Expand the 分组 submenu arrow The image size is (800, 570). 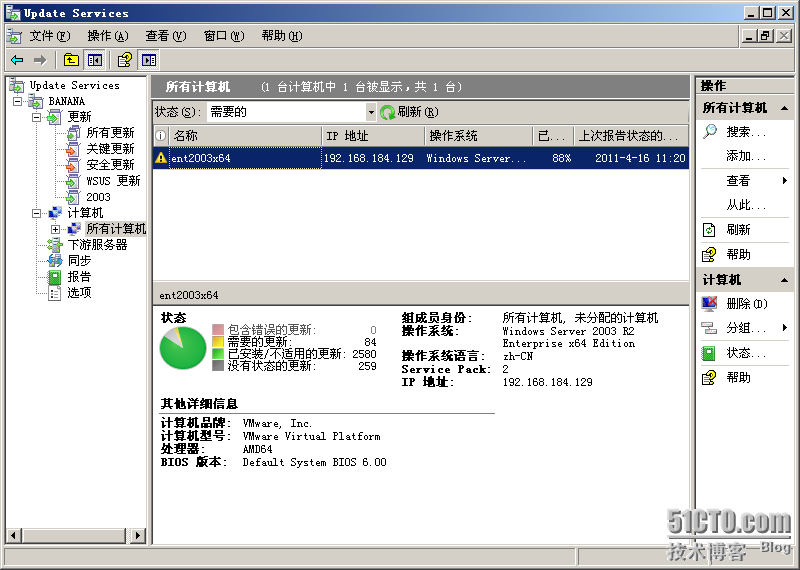pyautogui.click(x=785, y=328)
